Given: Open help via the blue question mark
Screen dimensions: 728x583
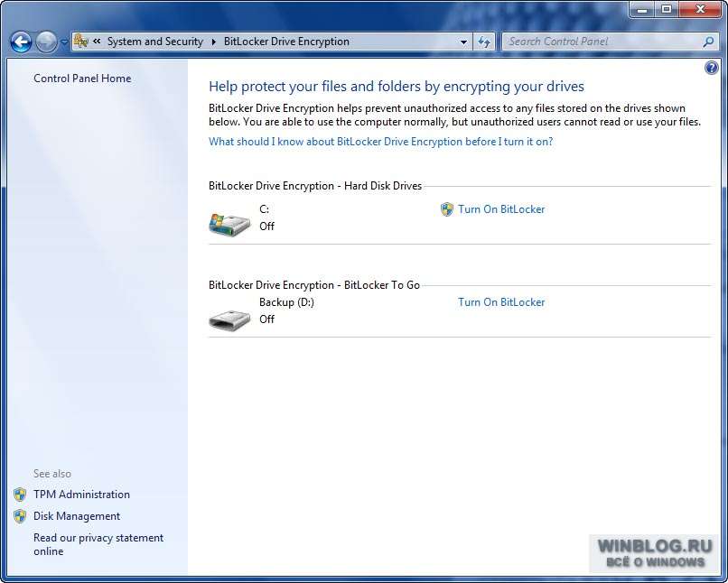Looking at the screenshot, I should click(711, 69).
